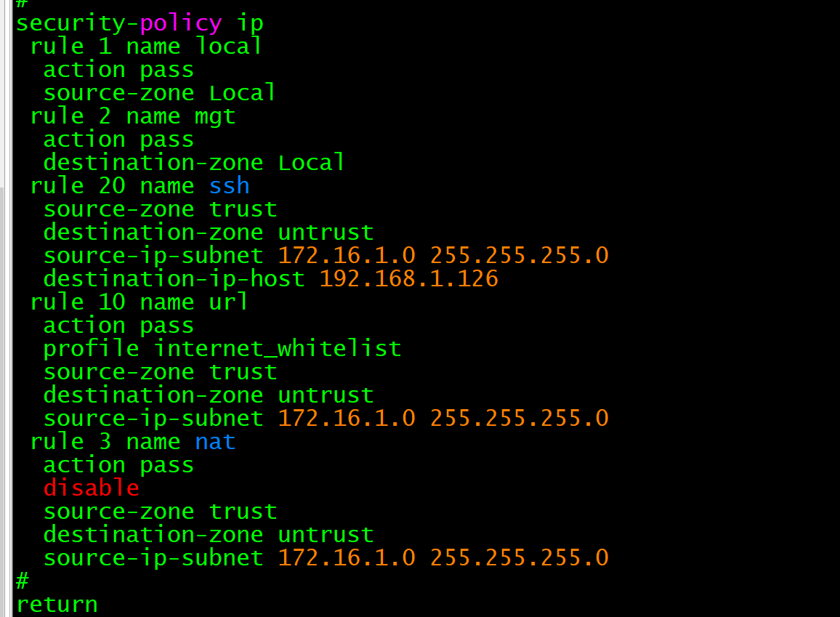Click the blue rule name 'nat'
This screenshot has width=840, height=617.
[215, 442]
